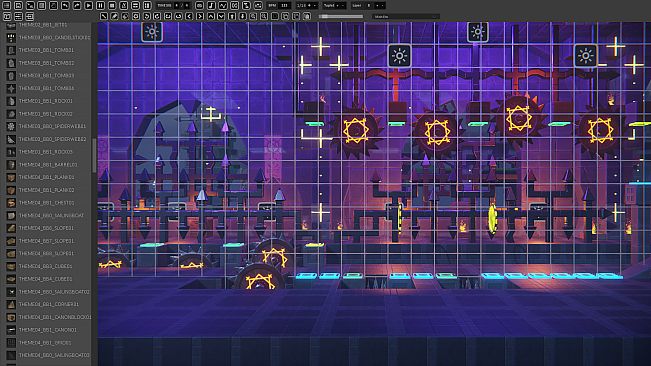Click the zoom out magnifier icon
651x366 pixels.
[x=253, y=16]
